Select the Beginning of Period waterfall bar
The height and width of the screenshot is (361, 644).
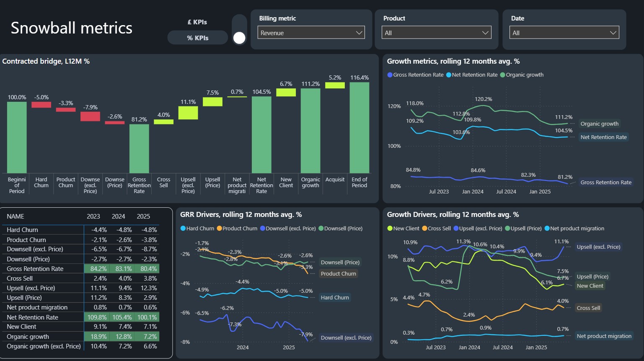(x=17, y=137)
